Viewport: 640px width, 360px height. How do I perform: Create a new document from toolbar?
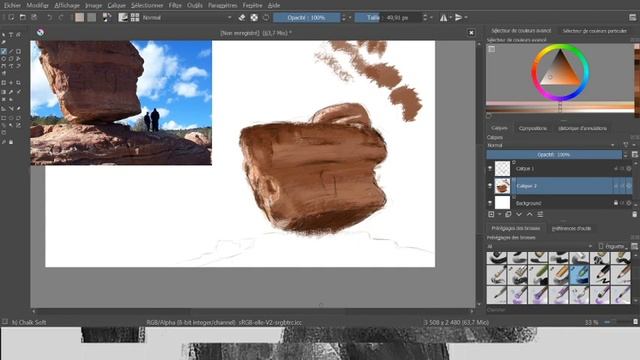click(x=11, y=18)
